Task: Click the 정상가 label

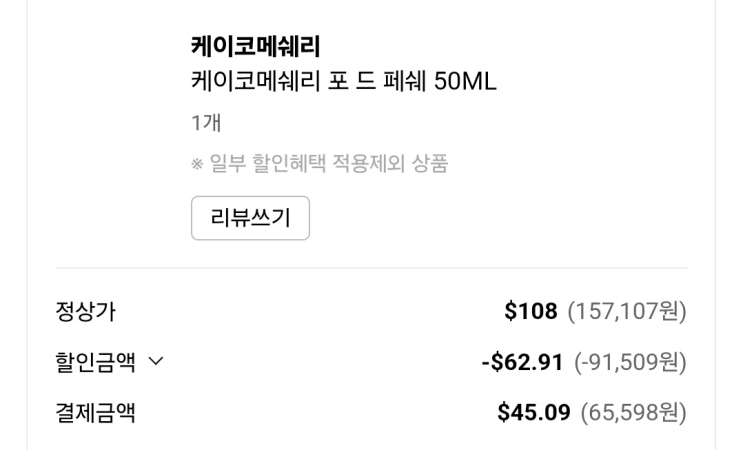Action: click(85, 311)
